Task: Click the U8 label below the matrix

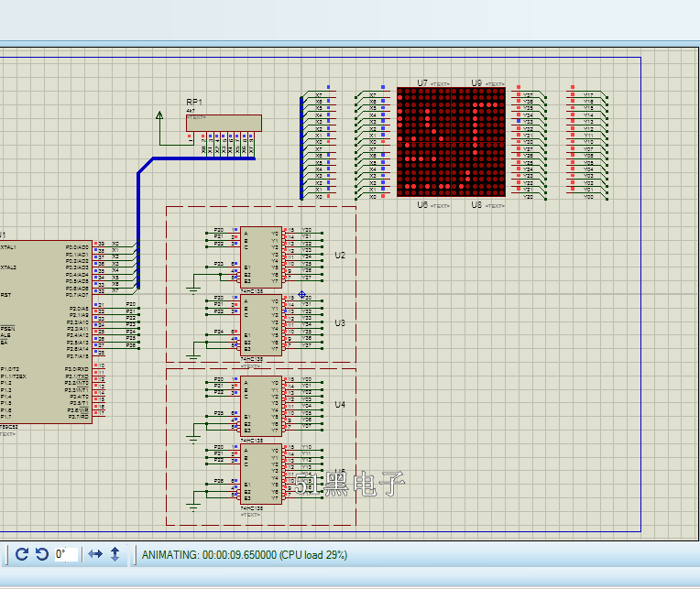Action: coord(476,205)
